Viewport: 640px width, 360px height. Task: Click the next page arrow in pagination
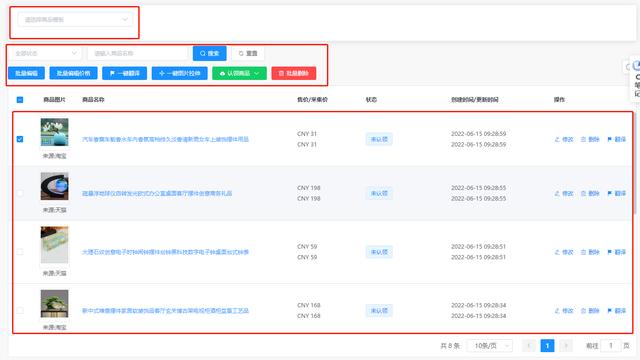566,346
